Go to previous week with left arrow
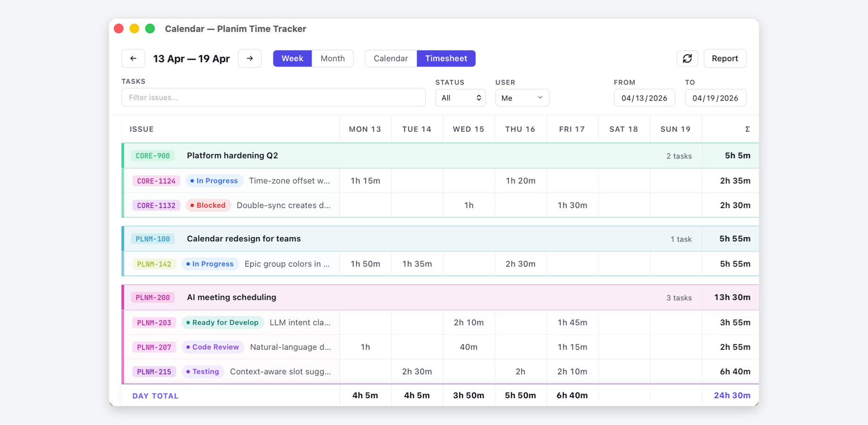 click(x=133, y=59)
